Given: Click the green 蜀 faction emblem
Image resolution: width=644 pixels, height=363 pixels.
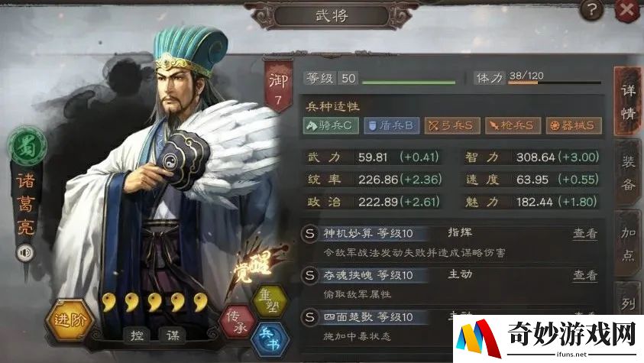Looking at the screenshot, I should (27, 146).
